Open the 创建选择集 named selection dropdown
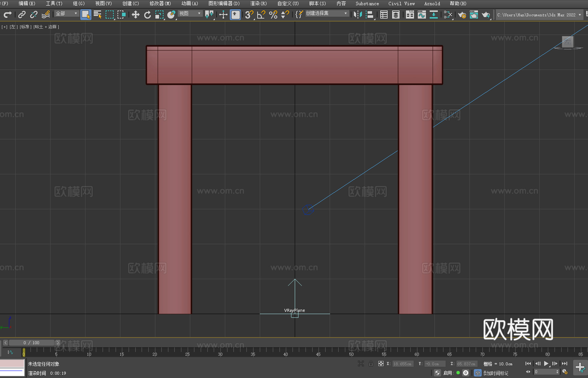 click(x=327, y=13)
